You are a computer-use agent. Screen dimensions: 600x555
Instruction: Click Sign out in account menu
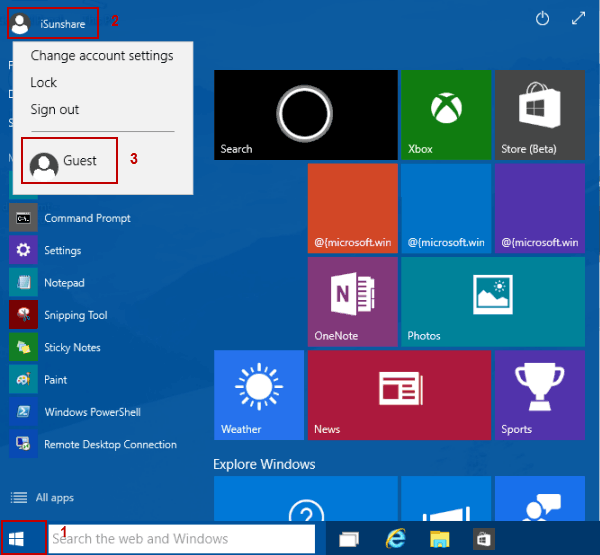click(55, 110)
